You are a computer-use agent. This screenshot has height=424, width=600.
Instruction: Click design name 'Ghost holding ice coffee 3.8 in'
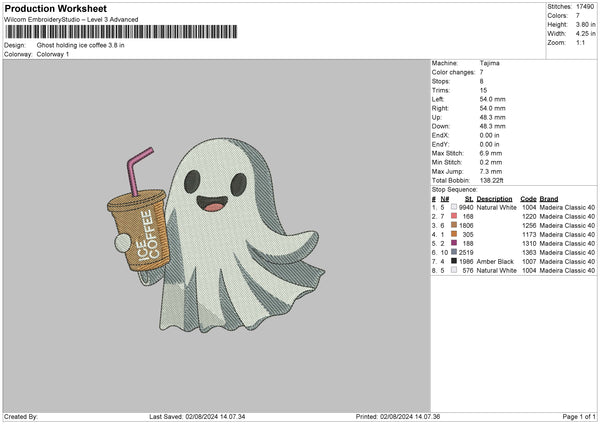(80, 45)
